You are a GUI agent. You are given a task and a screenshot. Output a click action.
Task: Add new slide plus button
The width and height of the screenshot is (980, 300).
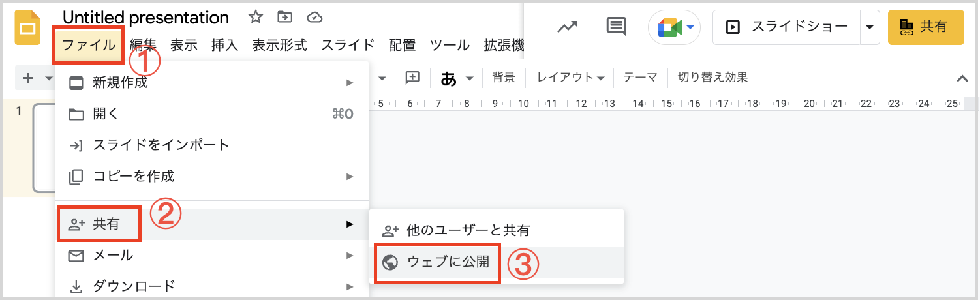point(28,78)
